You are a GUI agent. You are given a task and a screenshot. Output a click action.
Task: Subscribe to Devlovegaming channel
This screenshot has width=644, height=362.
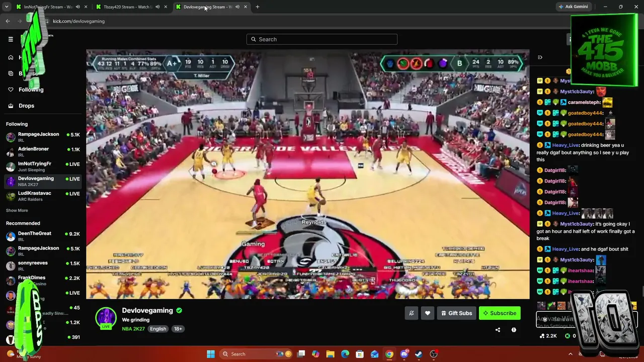500,313
